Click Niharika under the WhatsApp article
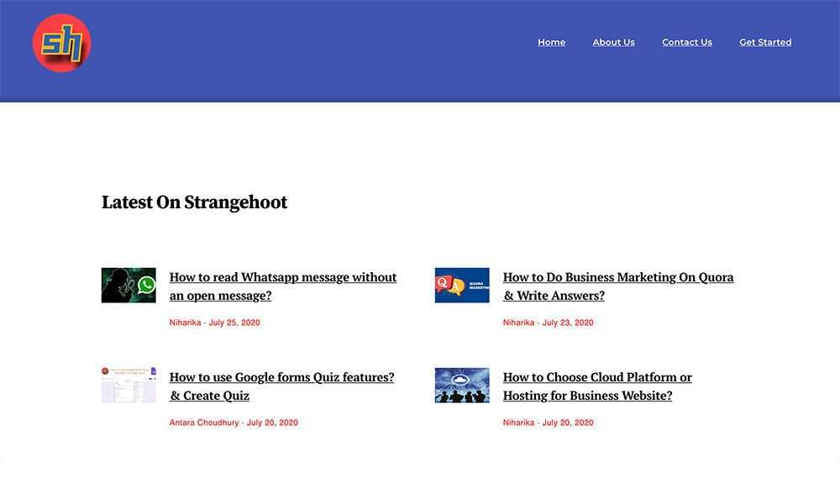 click(185, 323)
